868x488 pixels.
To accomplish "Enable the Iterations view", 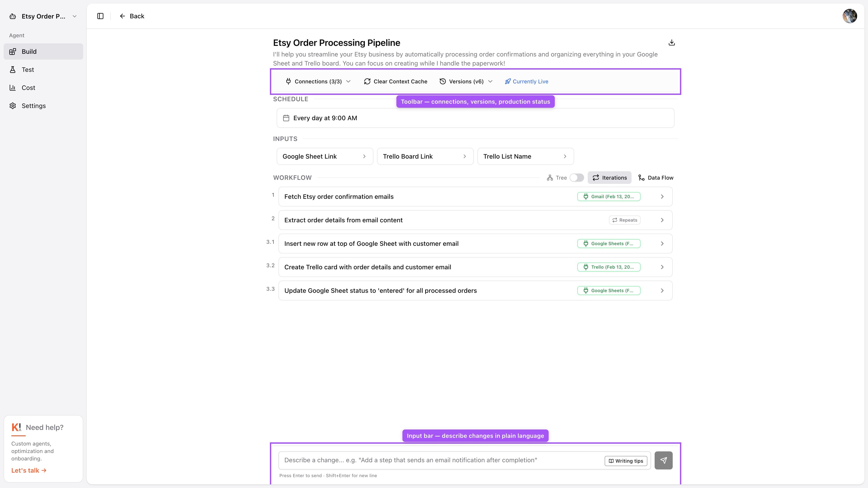I will pos(610,178).
